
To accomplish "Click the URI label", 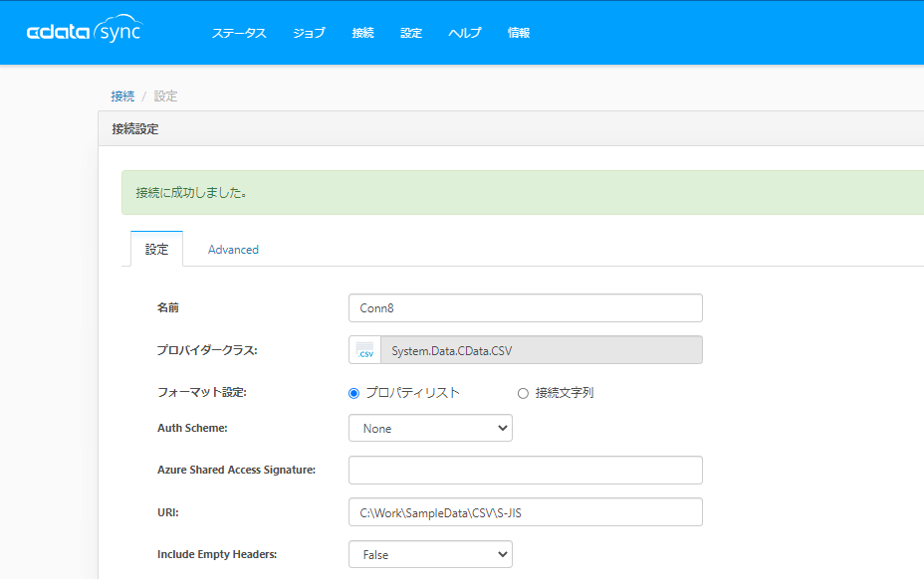I will click(x=168, y=512).
